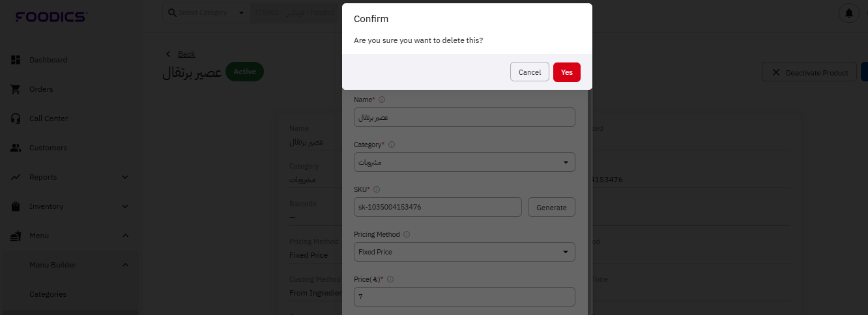868x315 pixels.
Task: Open the Pricing Method dropdown
Action: (x=464, y=252)
